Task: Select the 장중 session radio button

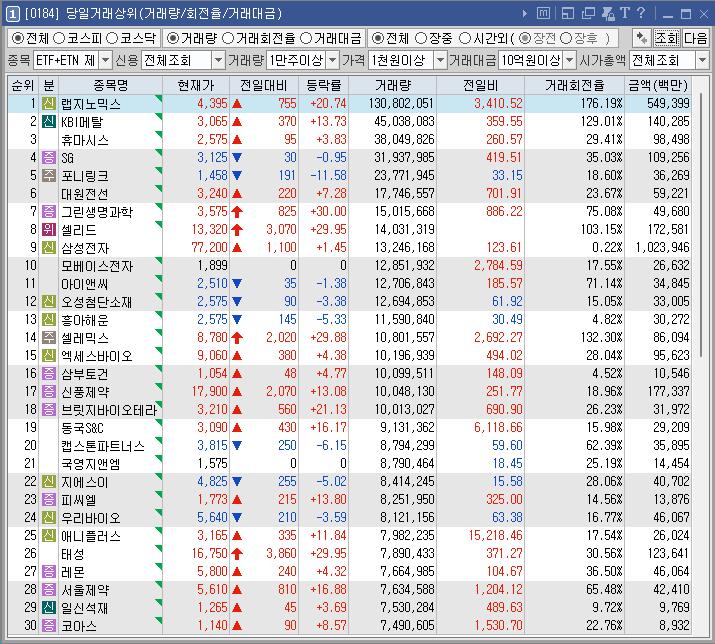Action: (421, 38)
